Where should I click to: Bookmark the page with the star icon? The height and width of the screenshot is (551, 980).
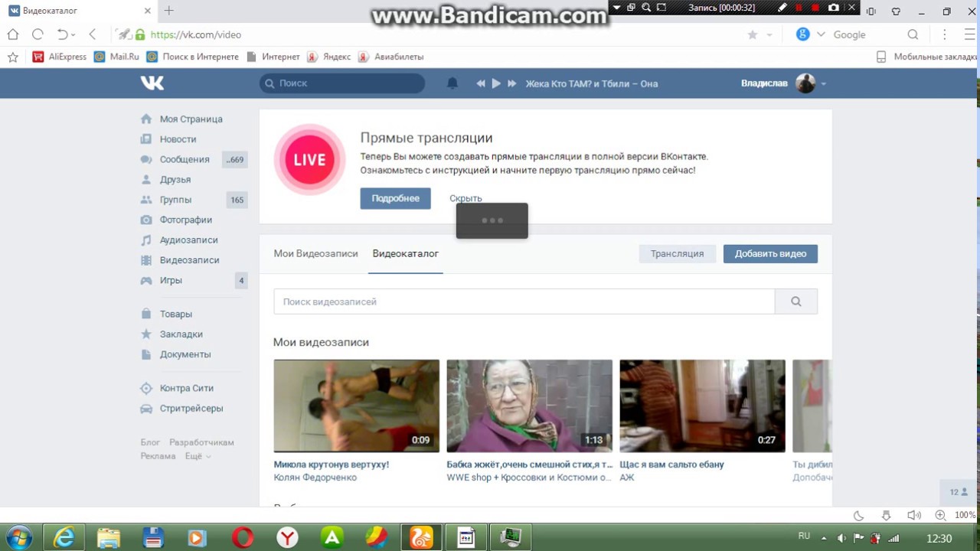pyautogui.click(x=752, y=34)
